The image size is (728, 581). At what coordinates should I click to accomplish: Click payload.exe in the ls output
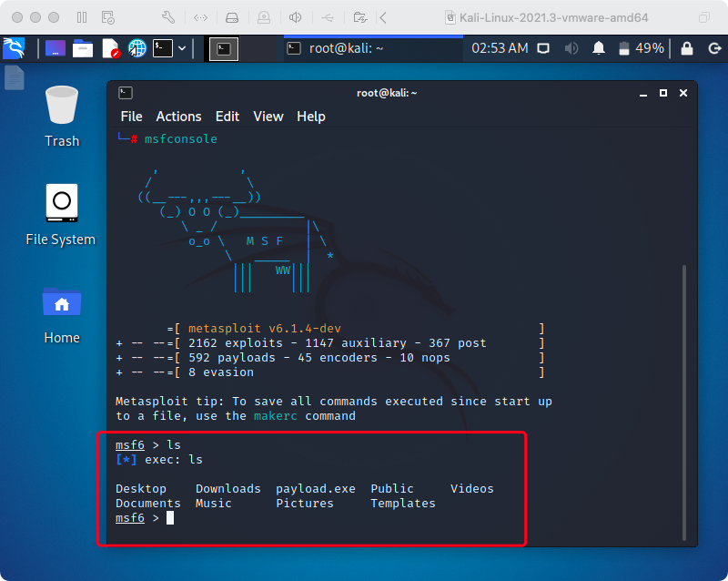coord(316,488)
